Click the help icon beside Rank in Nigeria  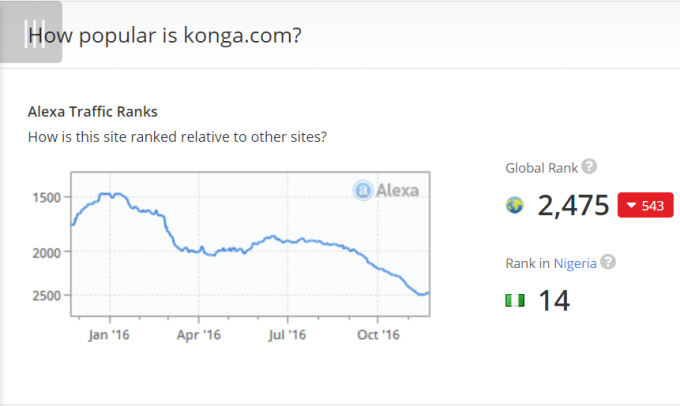pyautogui.click(x=608, y=263)
